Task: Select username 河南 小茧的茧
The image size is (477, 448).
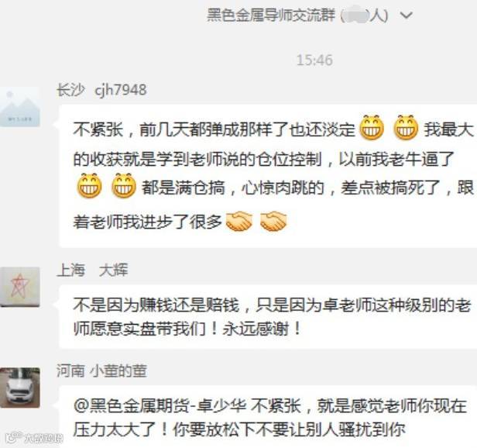Action: coord(101,371)
